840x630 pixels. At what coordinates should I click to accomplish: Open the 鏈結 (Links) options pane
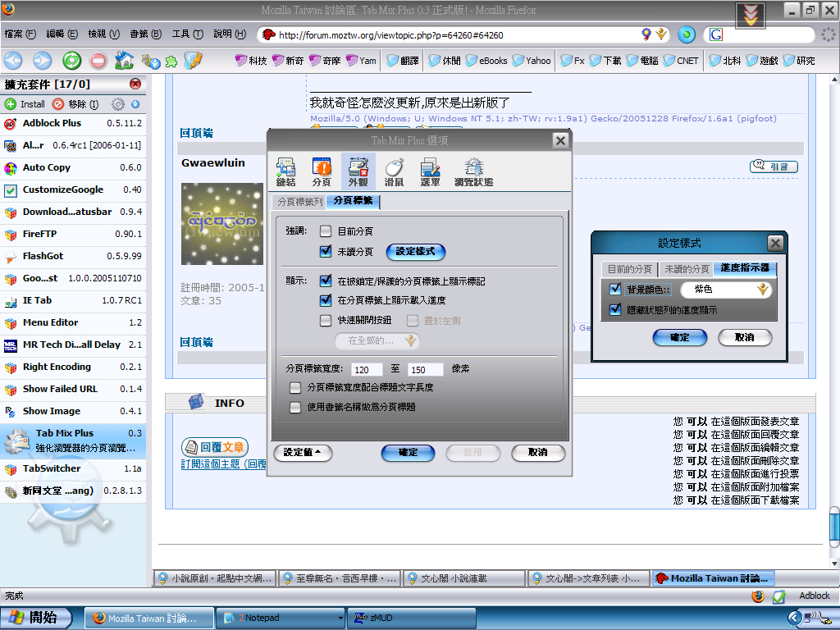285,171
